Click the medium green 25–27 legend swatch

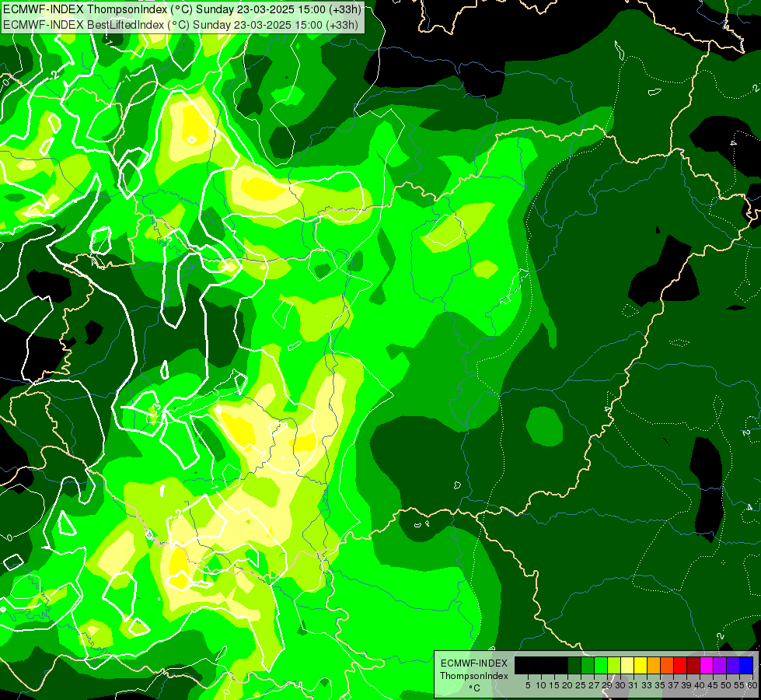coord(588,665)
